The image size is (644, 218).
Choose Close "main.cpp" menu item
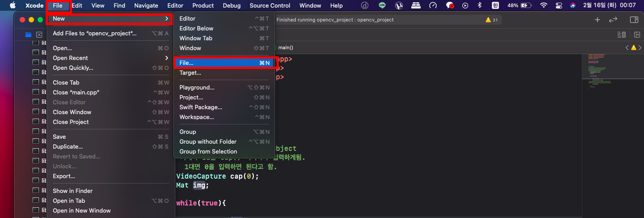(110, 92)
